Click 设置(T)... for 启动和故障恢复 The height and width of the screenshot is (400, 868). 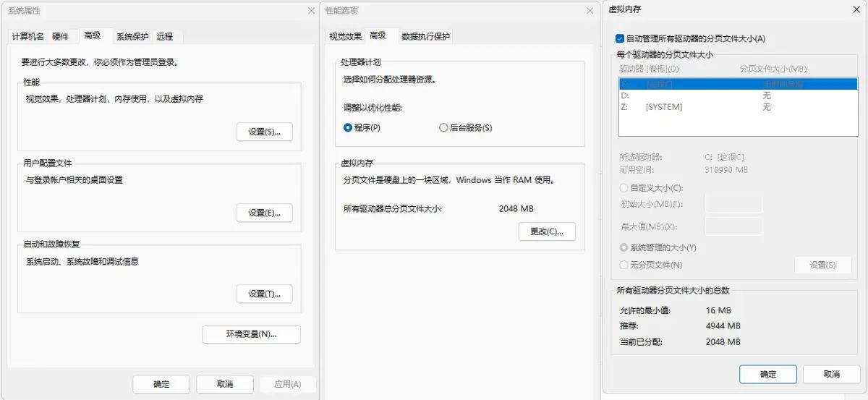265,294
